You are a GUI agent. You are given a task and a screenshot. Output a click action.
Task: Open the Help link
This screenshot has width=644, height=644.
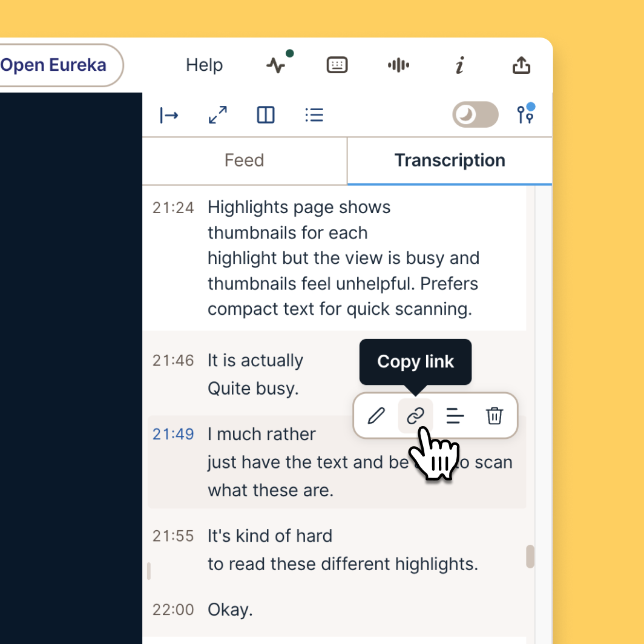tap(204, 65)
